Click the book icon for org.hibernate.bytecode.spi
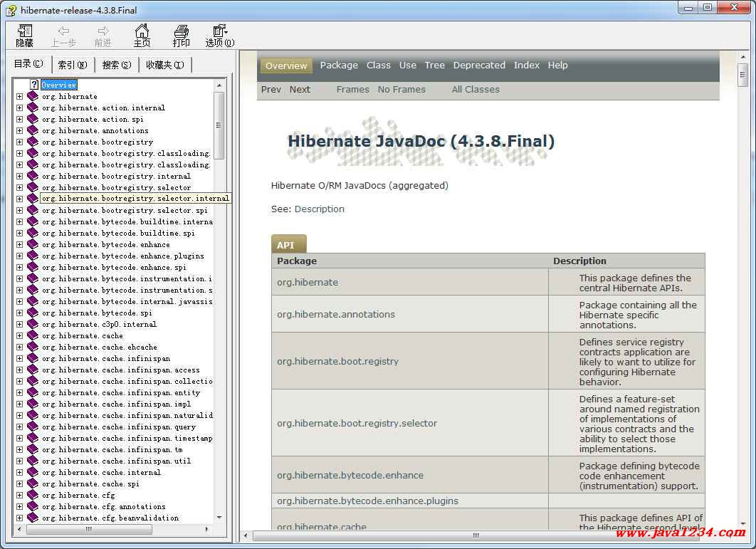 click(32, 313)
